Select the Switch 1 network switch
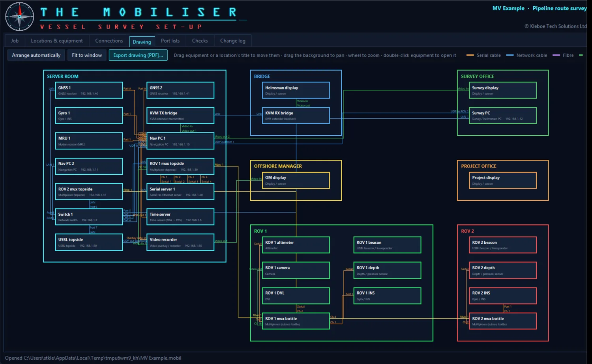The image size is (592, 364). pos(89,217)
